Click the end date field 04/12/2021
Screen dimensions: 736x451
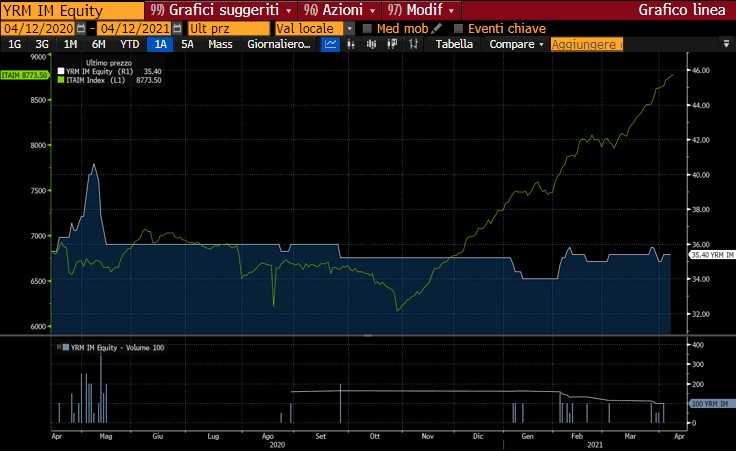coord(135,29)
